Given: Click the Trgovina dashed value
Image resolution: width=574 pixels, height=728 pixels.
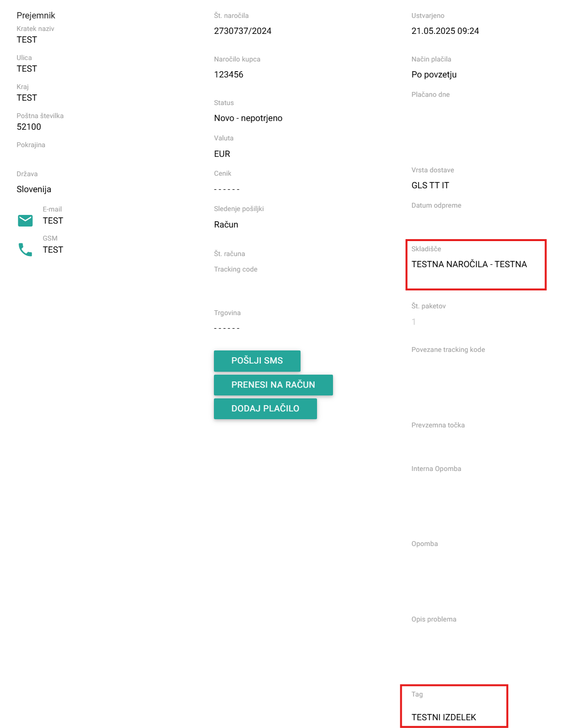Looking at the screenshot, I should click(x=227, y=328).
